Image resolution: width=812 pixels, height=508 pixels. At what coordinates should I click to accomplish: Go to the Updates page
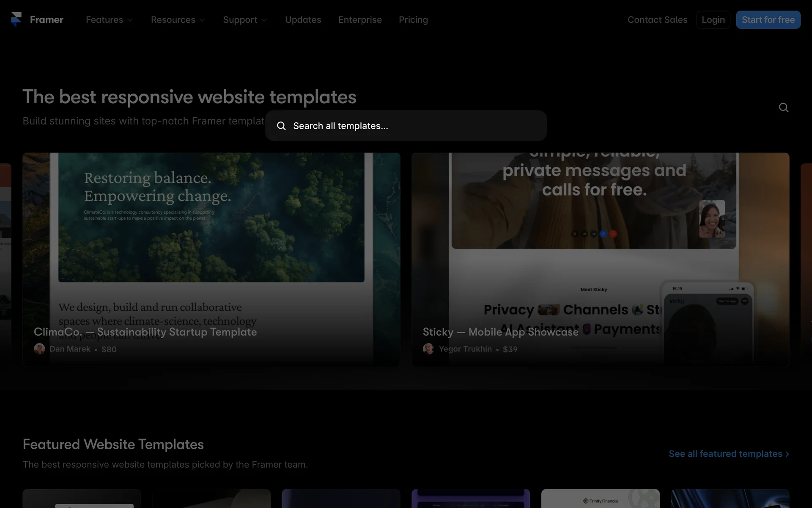(x=303, y=20)
